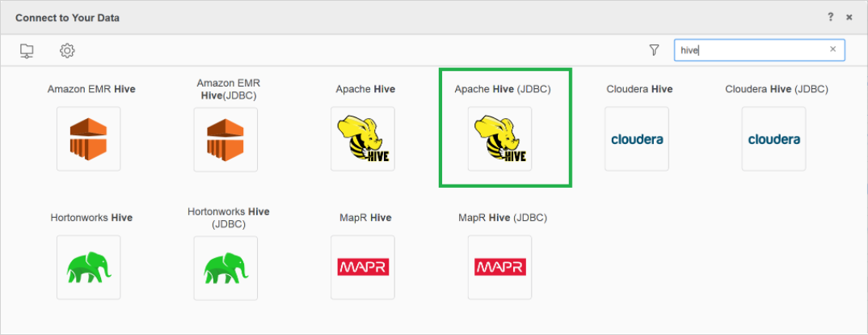Open help with the question mark
The height and width of the screenshot is (335, 868).
coord(830,17)
